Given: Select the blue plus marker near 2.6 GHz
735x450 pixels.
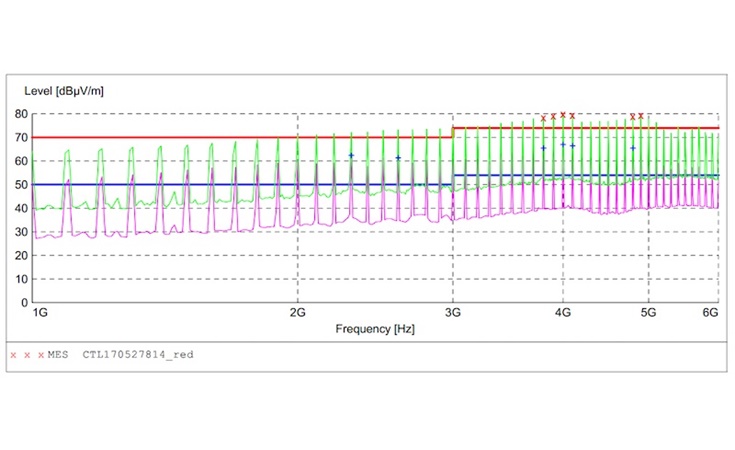Looking at the screenshot, I should (398, 158).
